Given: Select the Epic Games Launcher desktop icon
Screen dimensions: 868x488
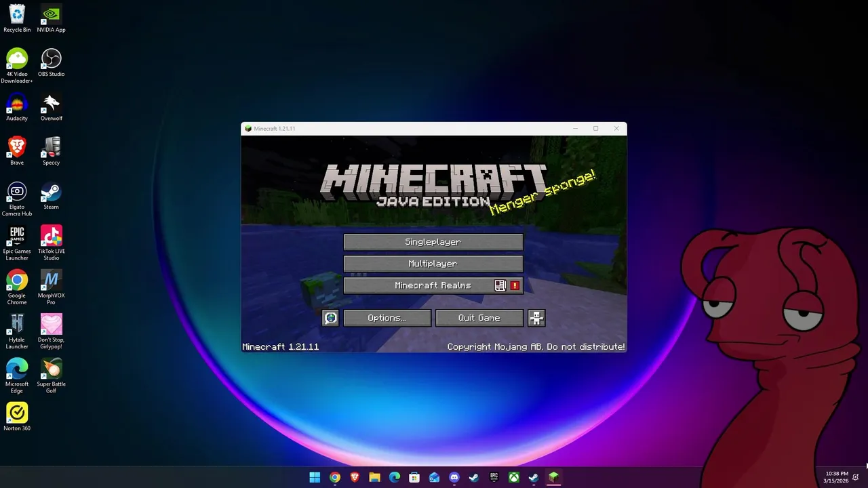Looking at the screenshot, I should pyautogui.click(x=17, y=243).
